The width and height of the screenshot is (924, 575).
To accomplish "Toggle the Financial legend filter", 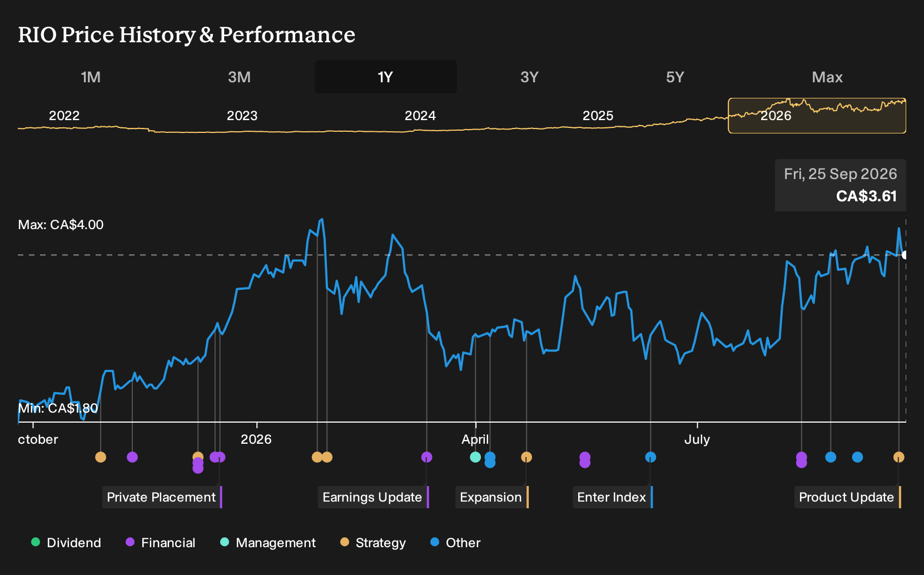I will click(161, 543).
